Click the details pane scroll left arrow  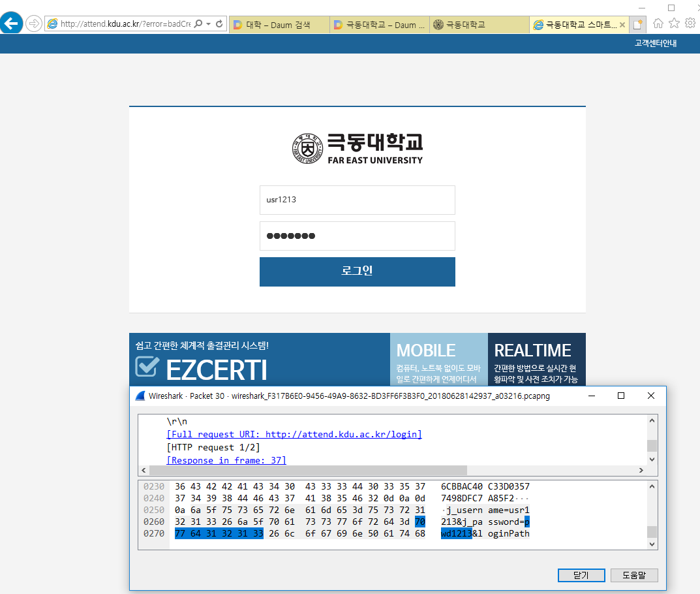coord(144,470)
